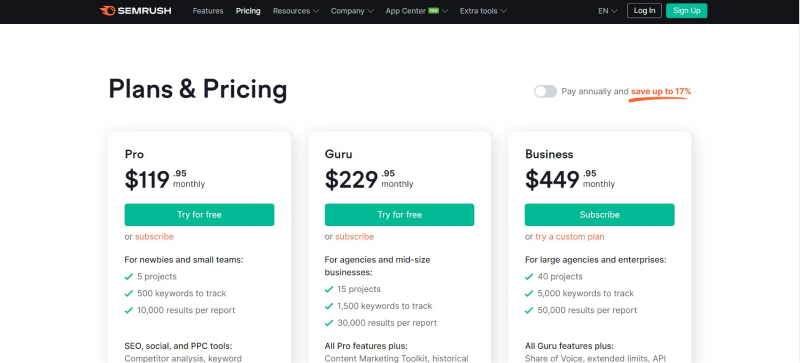Toggle the Pay annually switch
Viewport: 800px width, 363px height.
tap(545, 91)
